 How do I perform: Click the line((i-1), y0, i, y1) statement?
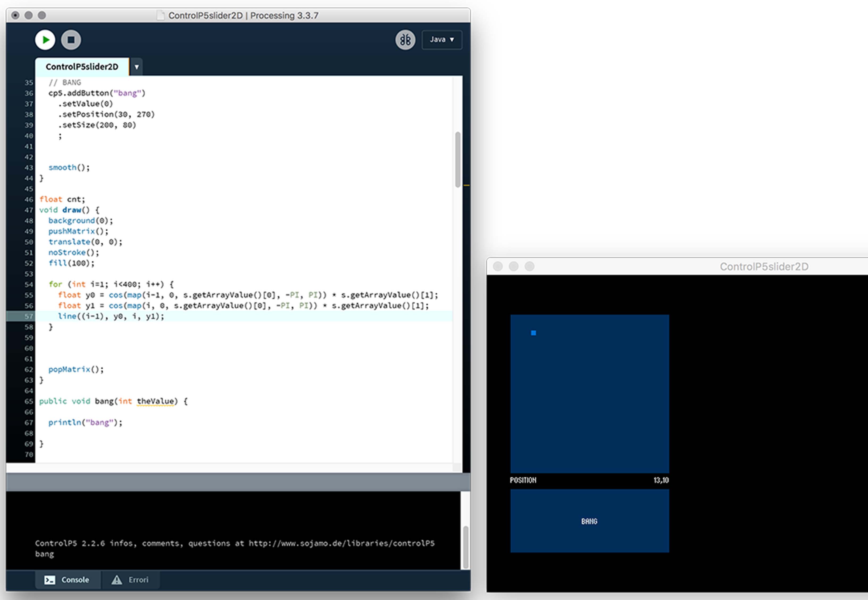tap(111, 316)
